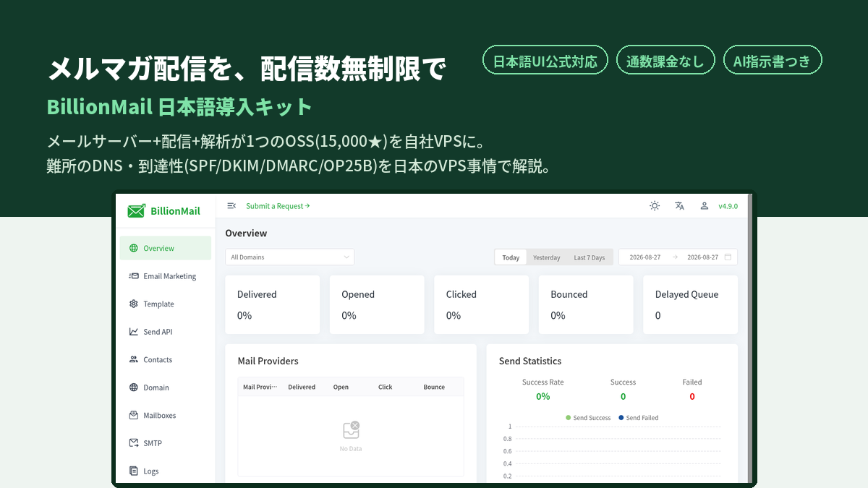Open SMTP in the sidebar

166,443
